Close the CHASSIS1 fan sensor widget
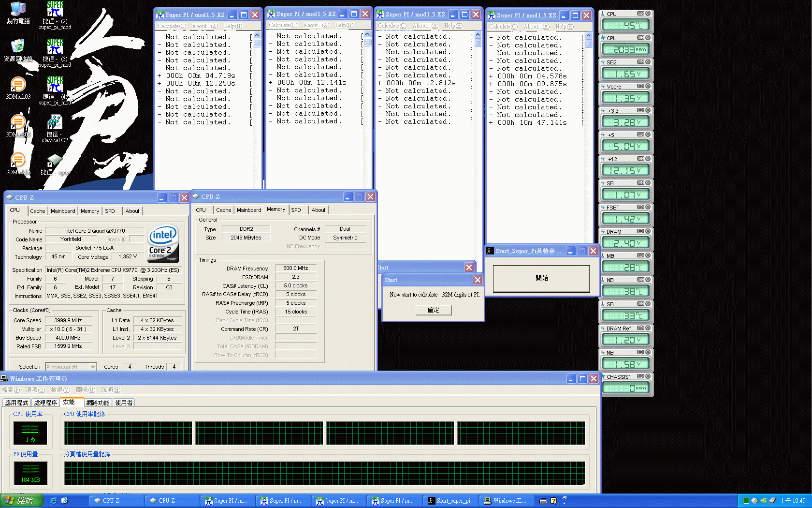Image resolution: width=812 pixels, height=508 pixels. pyautogui.click(x=648, y=376)
